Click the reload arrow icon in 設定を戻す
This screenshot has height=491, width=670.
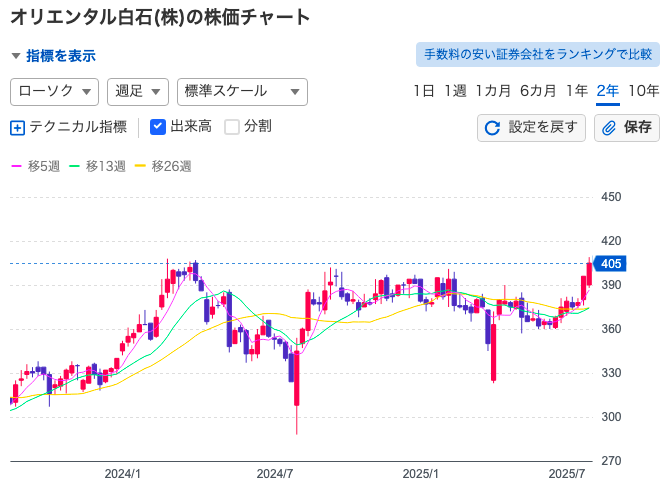tap(492, 128)
